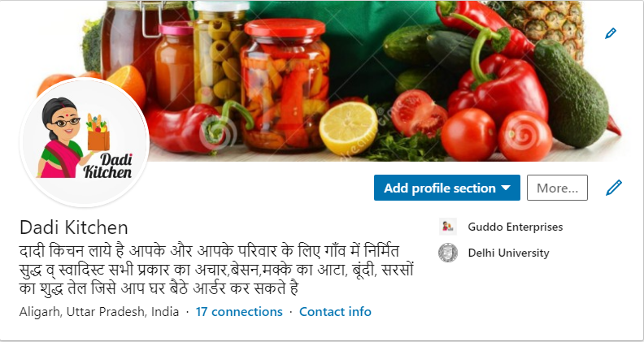Open the Contact info link
Viewport: 644px width, 342px height.
click(x=335, y=312)
